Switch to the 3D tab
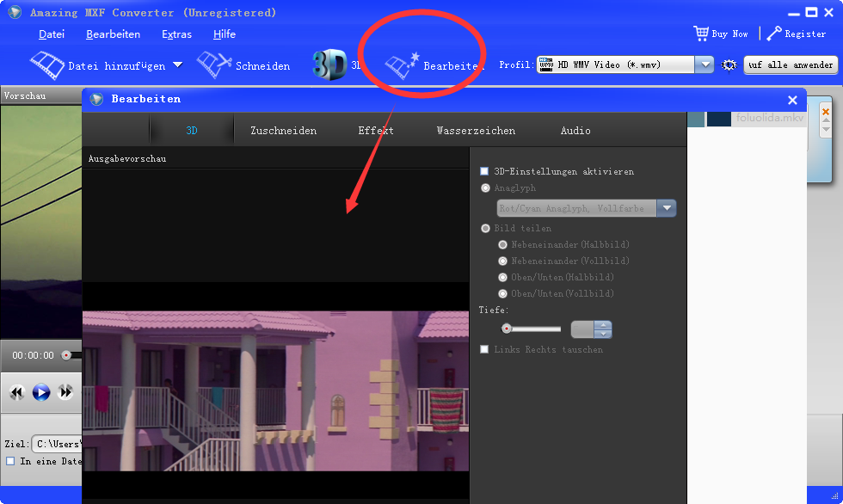 [x=191, y=130]
